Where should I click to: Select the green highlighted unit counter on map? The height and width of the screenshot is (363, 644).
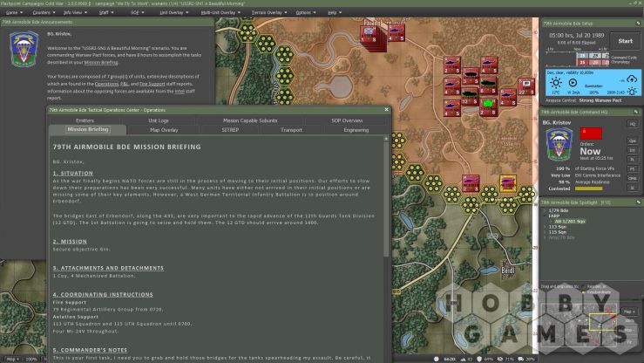click(487, 104)
